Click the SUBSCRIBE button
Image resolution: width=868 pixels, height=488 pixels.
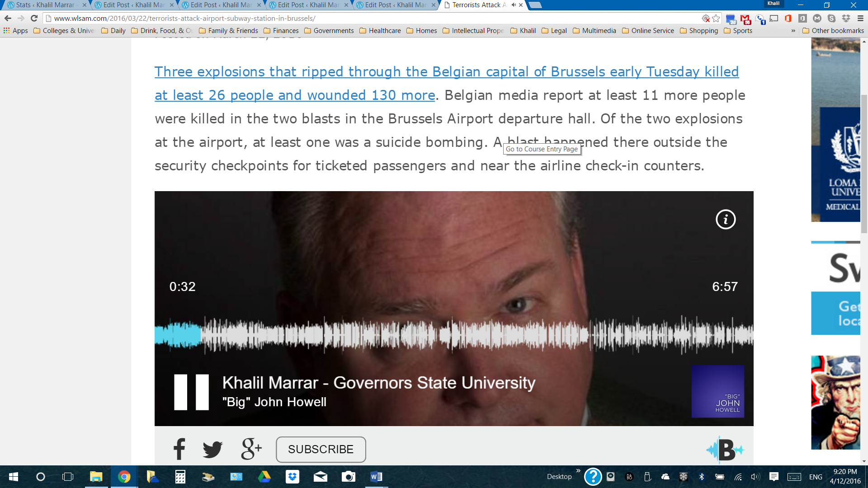click(x=321, y=449)
